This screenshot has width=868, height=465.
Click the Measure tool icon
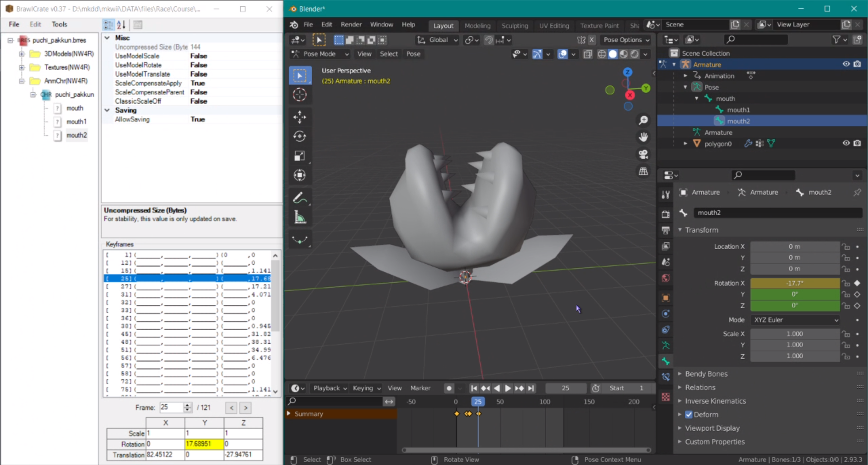coord(299,218)
